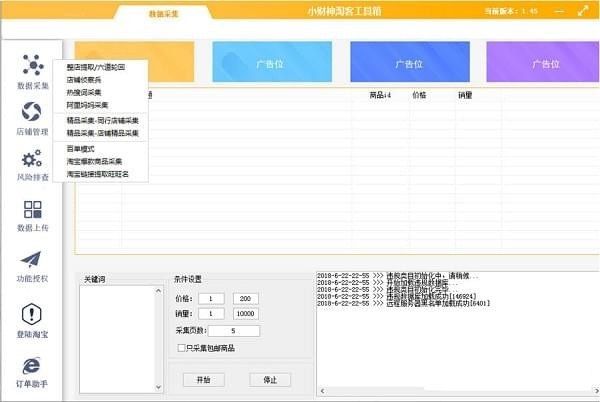Image resolution: width=600 pixels, height=402 pixels.
Task: Click the keyword box scroll-up arrow
Action: (x=158, y=291)
